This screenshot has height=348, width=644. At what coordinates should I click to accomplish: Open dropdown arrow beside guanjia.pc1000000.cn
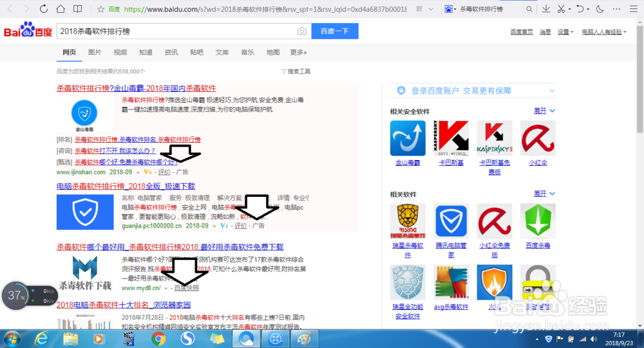pyautogui.click(x=214, y=226)
